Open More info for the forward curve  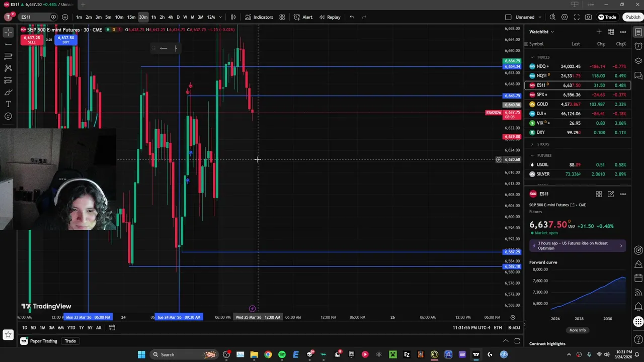pos(578,330)
